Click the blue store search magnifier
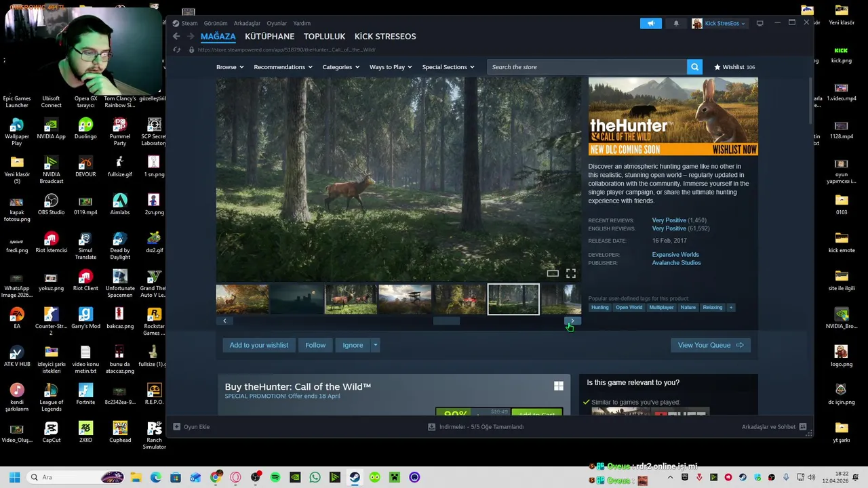 (x=694, y=67)
